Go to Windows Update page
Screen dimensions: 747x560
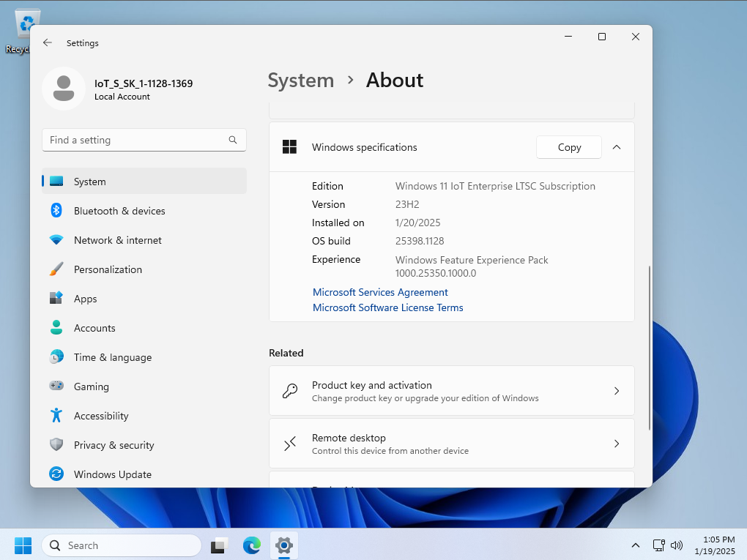(x=112, y=474)
